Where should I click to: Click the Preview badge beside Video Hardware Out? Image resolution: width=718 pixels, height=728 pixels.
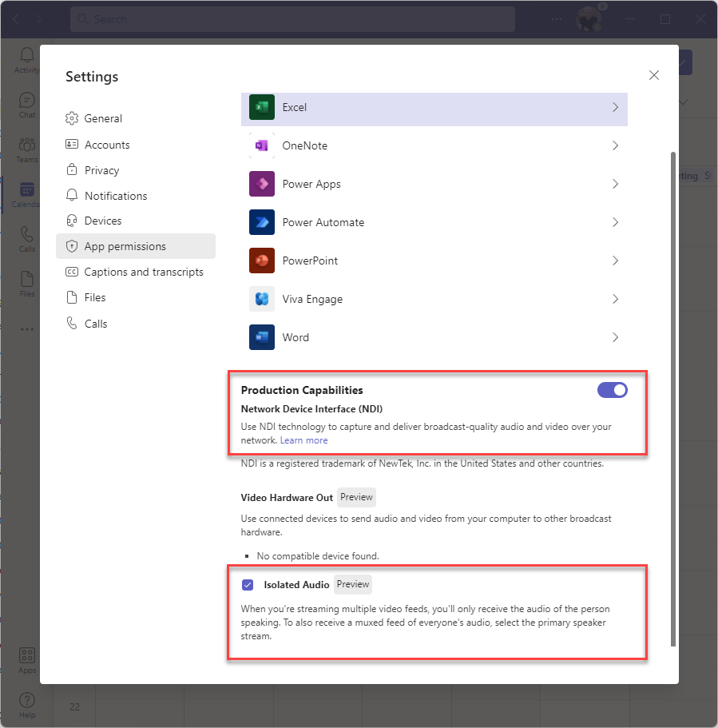pyautogui.click(x=356, y=497)
